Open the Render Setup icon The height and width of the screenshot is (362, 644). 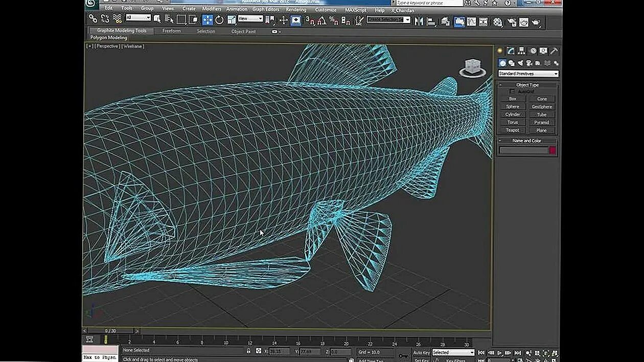(x=511, y=22)
